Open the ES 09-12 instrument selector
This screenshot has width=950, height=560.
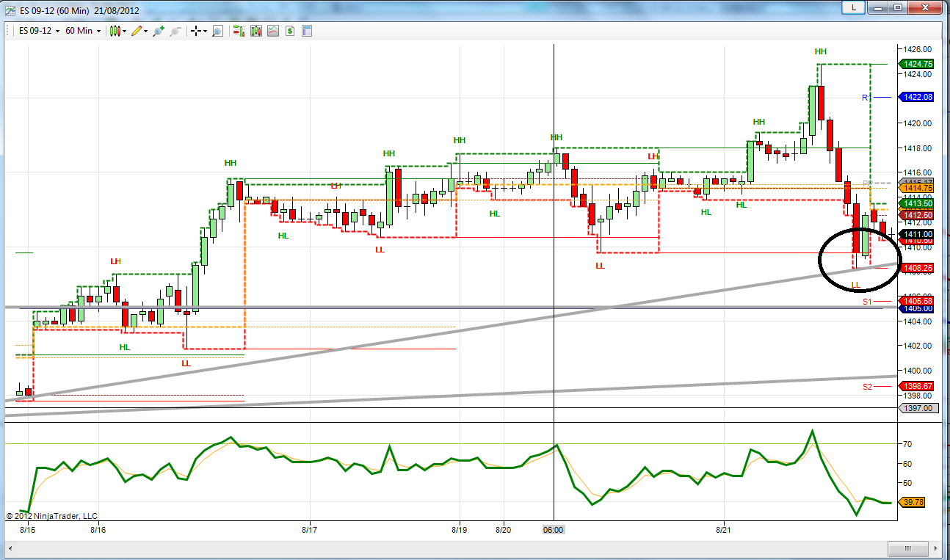click(x=40, y=31)
